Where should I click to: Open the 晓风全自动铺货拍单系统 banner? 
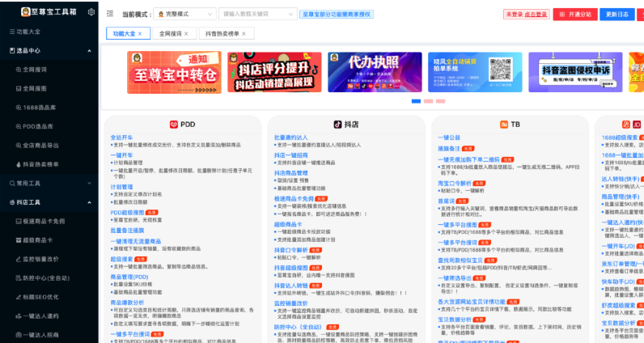click(475, 72)
